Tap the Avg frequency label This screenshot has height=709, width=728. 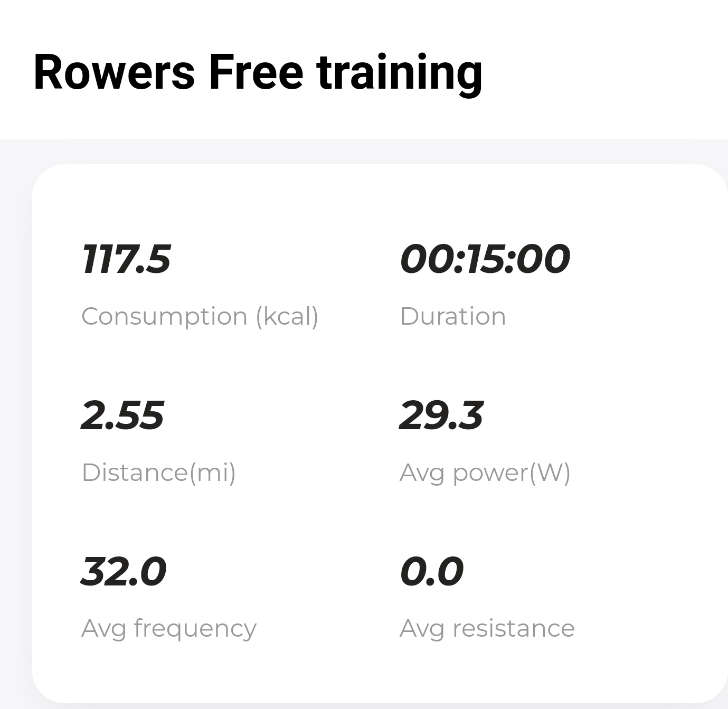click(x=169, y=629)
